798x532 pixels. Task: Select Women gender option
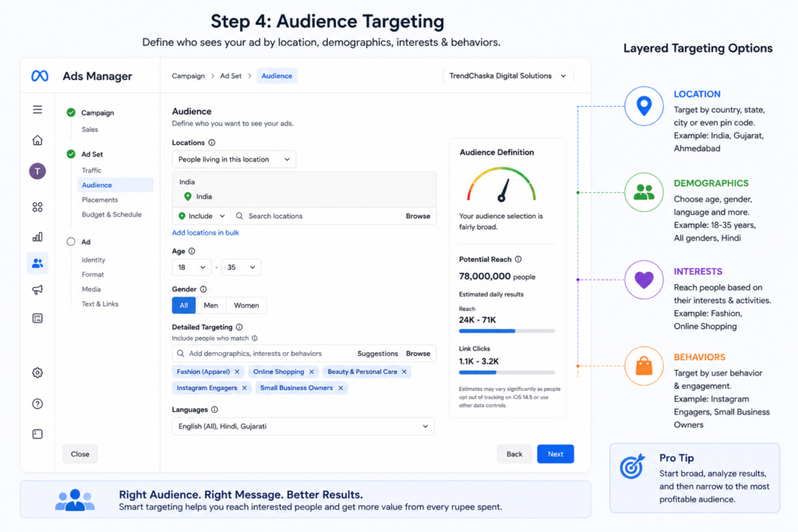(x=246, y=305)
